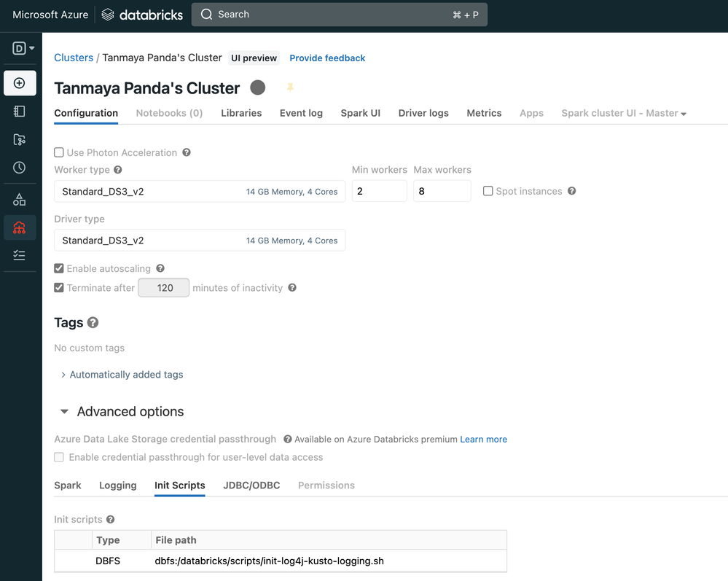This screenshot has width=728, height=581.
Task: Click help icon next to Worker type
Action: click(x=118, y=170)
